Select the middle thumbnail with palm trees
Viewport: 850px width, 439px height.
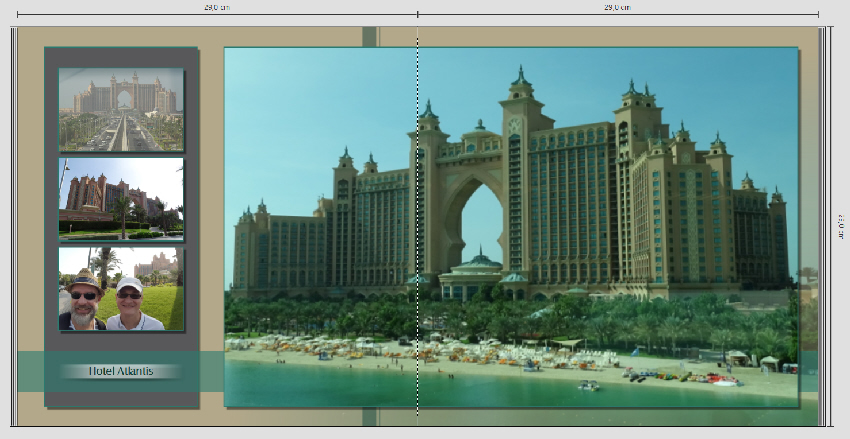coord(121,198)
